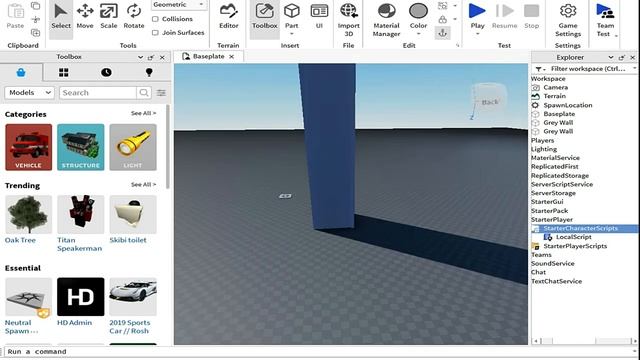Activate the Scale tool
This screenshot has width=640, height=360.
click(109, 16)
